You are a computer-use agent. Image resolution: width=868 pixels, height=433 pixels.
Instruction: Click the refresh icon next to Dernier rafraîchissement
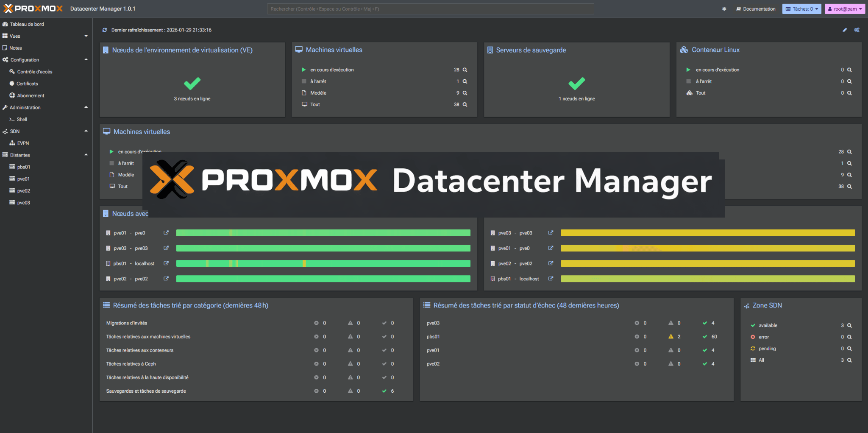pos(104,30)
